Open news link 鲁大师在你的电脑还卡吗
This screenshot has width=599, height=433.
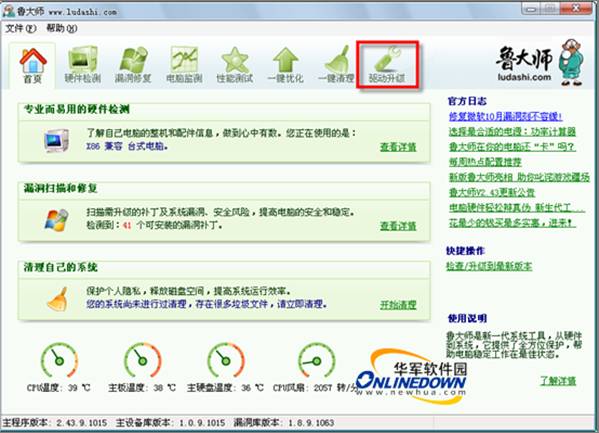(x=512, y=147)
